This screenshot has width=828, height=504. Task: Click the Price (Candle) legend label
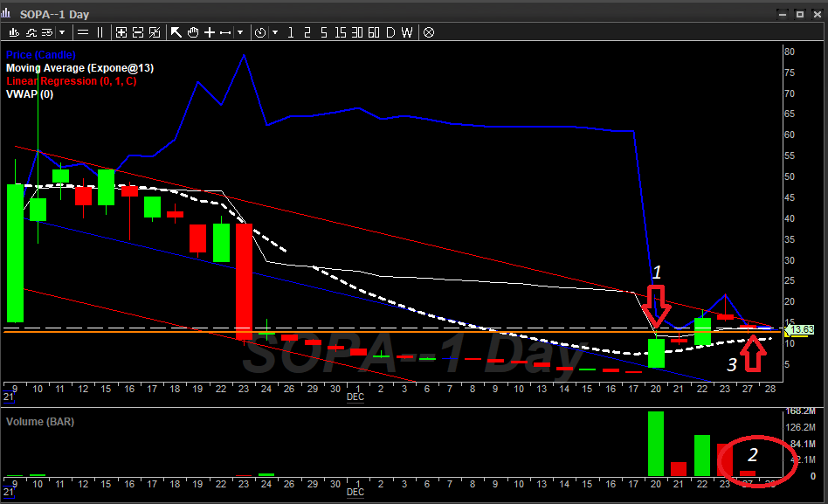[x=41, y=55]
